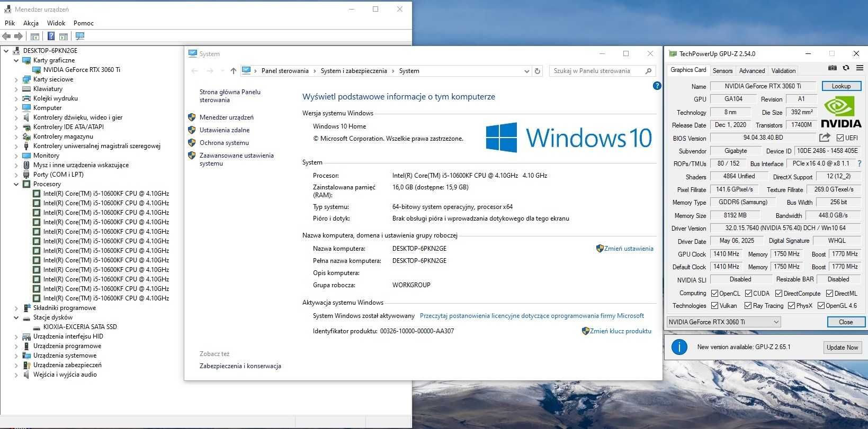This screenshot has width=868, height=429.
Task: Take a GPU-Z screenshot with the camera icon
Action: coord(833,68)
